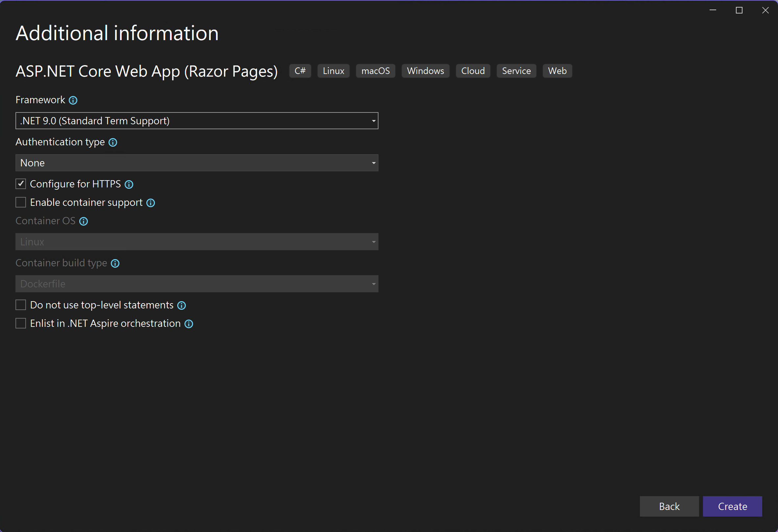Click .NET Aspire orchestration info icon
Image resolution: width=778 pixels, height=532 pixels.
point(189,324)
